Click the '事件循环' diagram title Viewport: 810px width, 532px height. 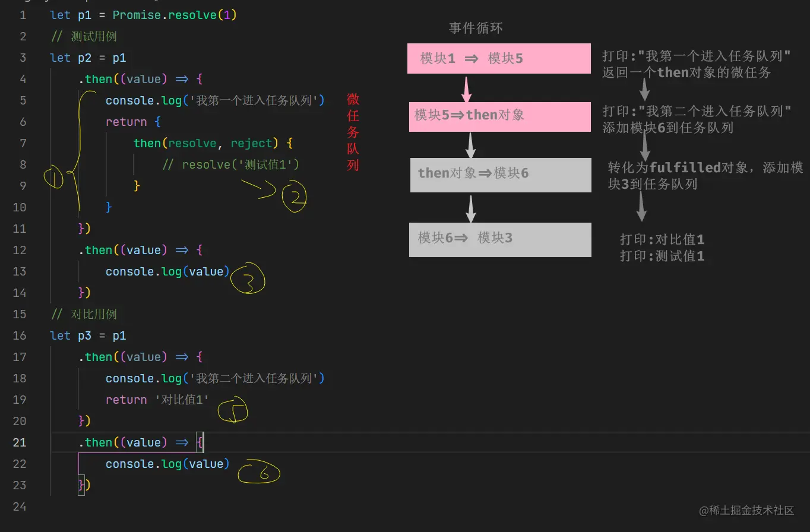tap(476, 28)
